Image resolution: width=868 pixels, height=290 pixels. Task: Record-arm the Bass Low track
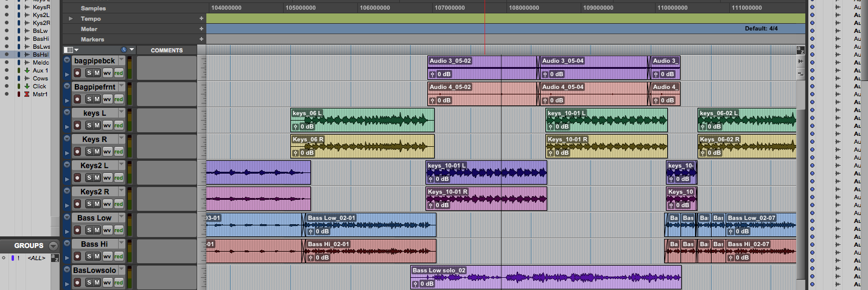77,230
